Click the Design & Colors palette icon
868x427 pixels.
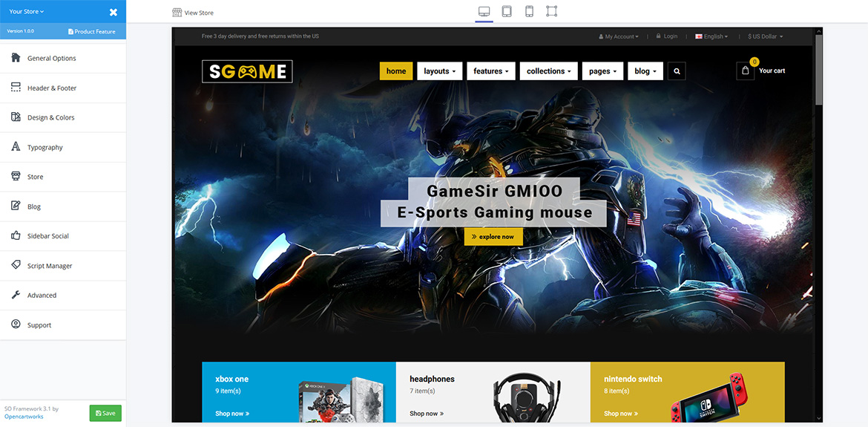[16, 117]
